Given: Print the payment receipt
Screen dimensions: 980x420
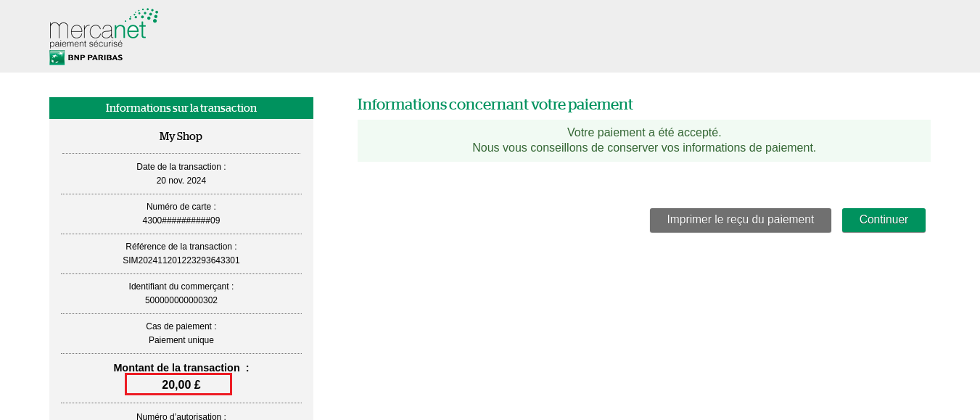Looking at the screenshot, I should [740, 220].
